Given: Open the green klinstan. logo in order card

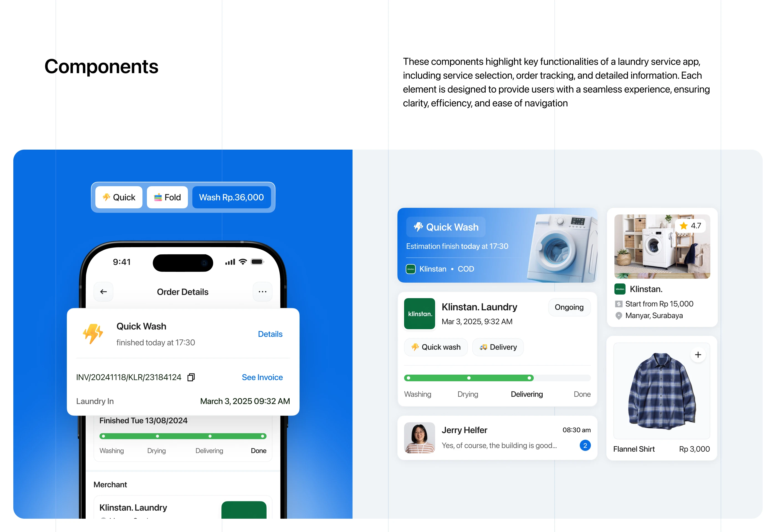Looking at the screenshot, I should (x=419, y=314).
